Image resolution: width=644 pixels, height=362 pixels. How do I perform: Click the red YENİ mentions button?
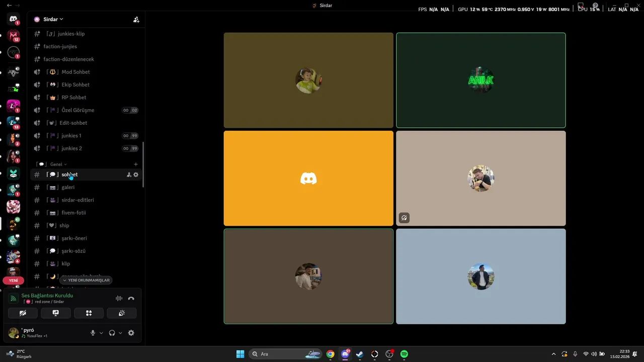click(x=14, y=281)
